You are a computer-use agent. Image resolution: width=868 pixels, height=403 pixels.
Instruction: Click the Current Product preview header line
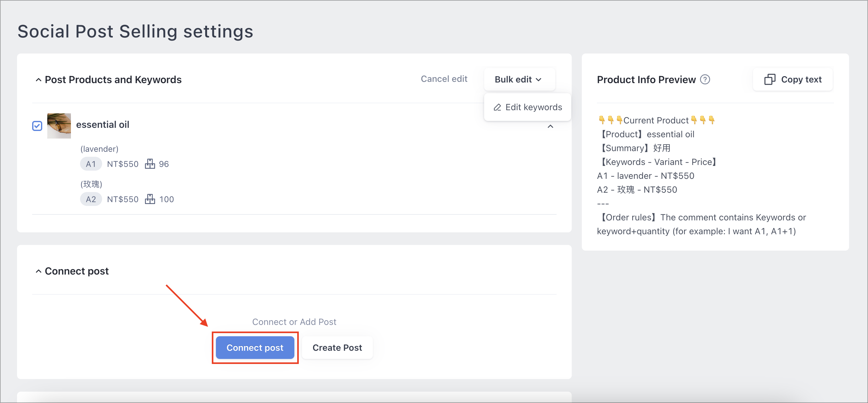tap(656, 120)
